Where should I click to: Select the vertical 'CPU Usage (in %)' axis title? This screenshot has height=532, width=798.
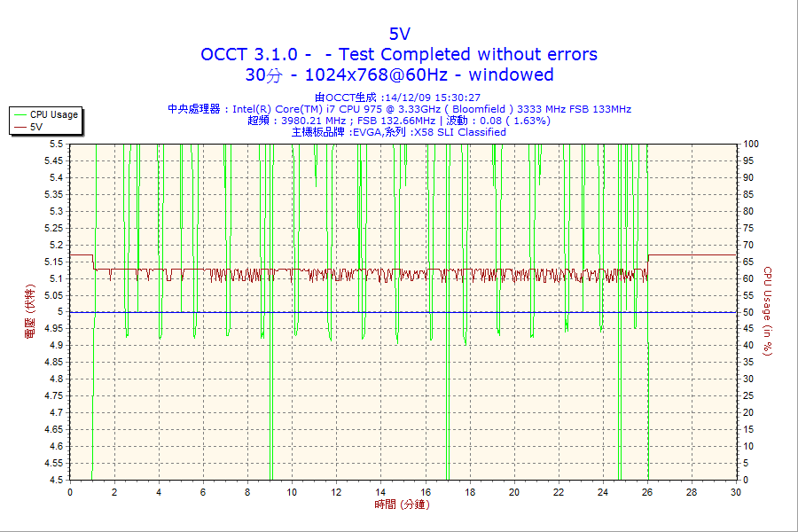[768, 311]
